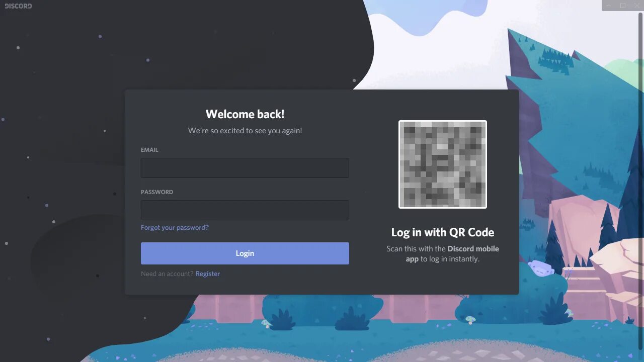Click the Login button

coord(245,253)
